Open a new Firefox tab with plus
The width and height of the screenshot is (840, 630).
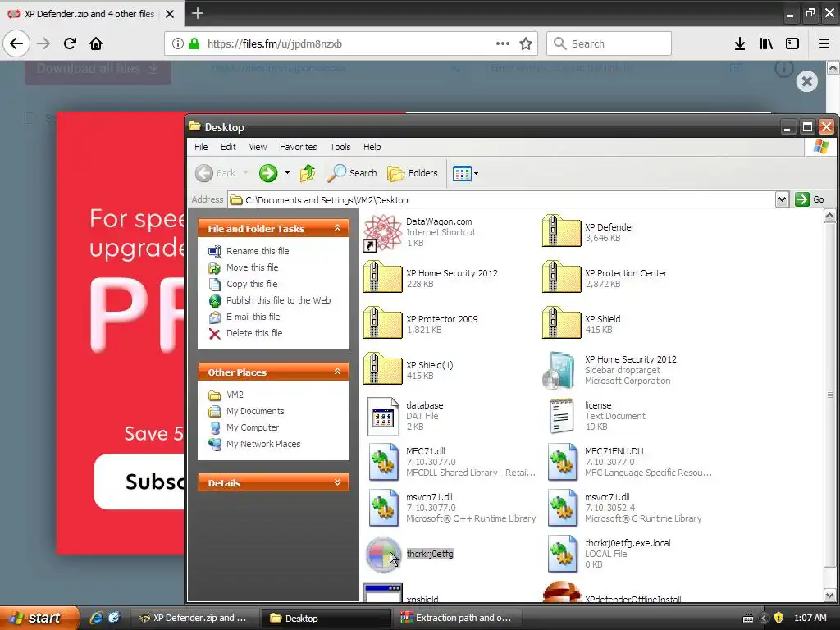click(197, 13)
